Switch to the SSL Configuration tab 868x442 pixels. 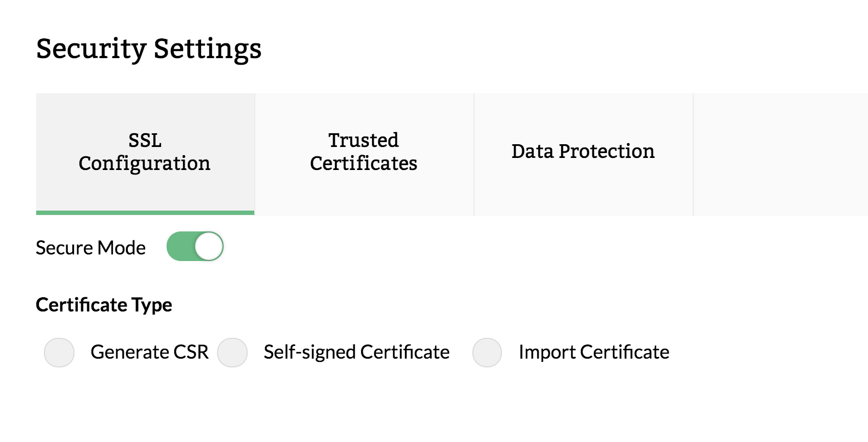click(145, 152)
